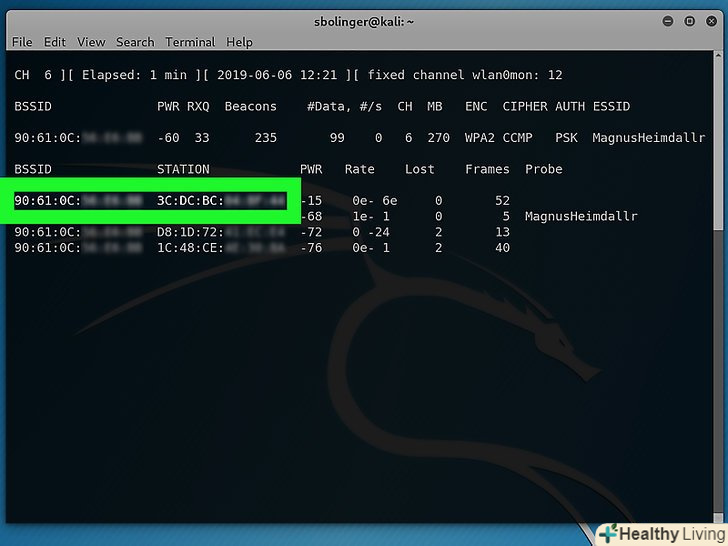Click the station PWR value -76

tap(311, 248)
